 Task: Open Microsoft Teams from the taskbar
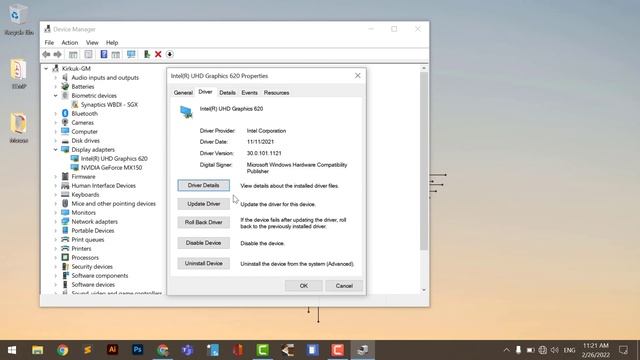187,350
